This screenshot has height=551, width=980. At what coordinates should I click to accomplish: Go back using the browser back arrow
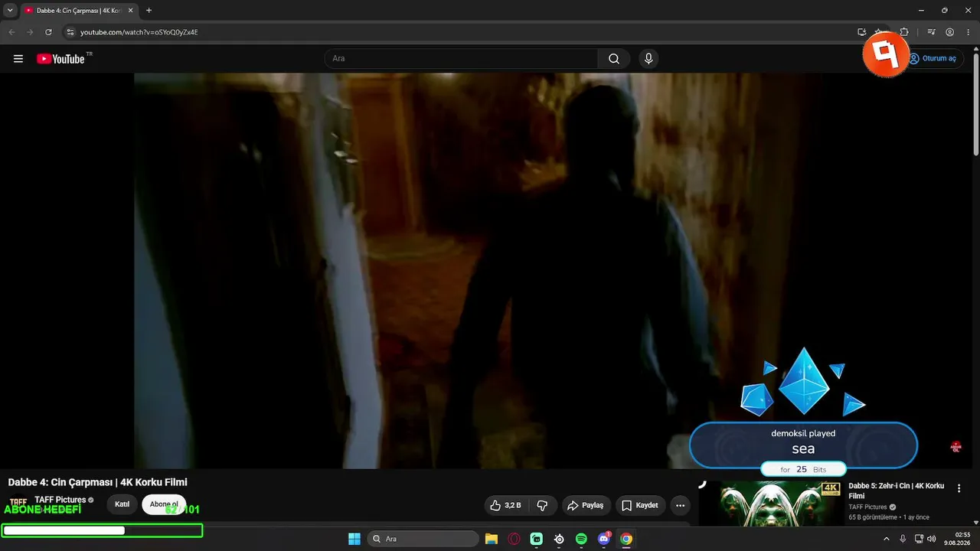click(x=11, y=32)
